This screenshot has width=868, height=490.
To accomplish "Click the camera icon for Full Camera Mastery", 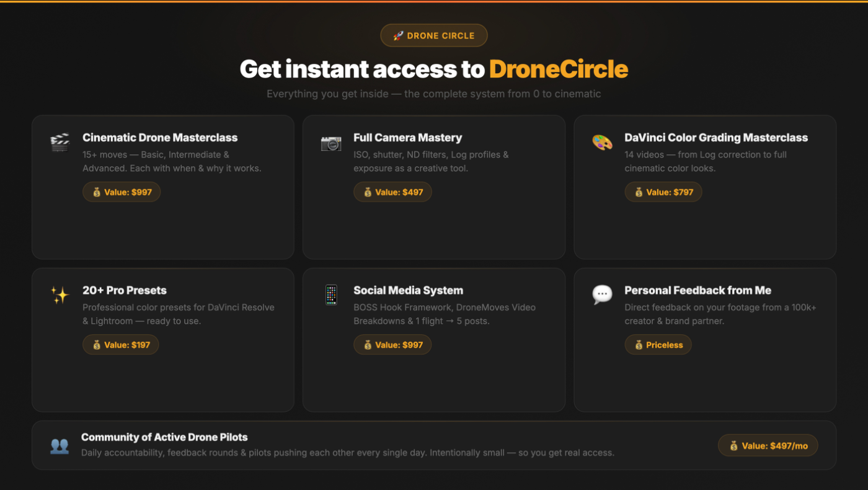I will pyautogui.click(x=331, y=143).
